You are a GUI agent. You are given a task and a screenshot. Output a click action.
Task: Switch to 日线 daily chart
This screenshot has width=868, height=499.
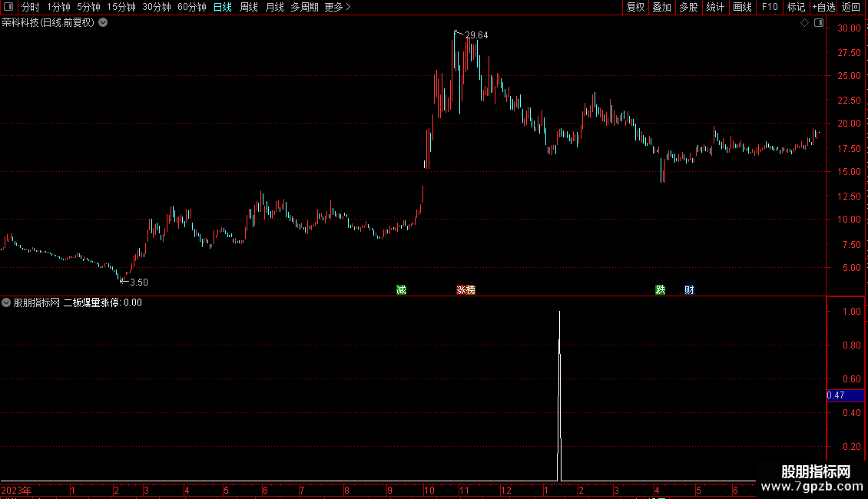(x=223, y=7)
